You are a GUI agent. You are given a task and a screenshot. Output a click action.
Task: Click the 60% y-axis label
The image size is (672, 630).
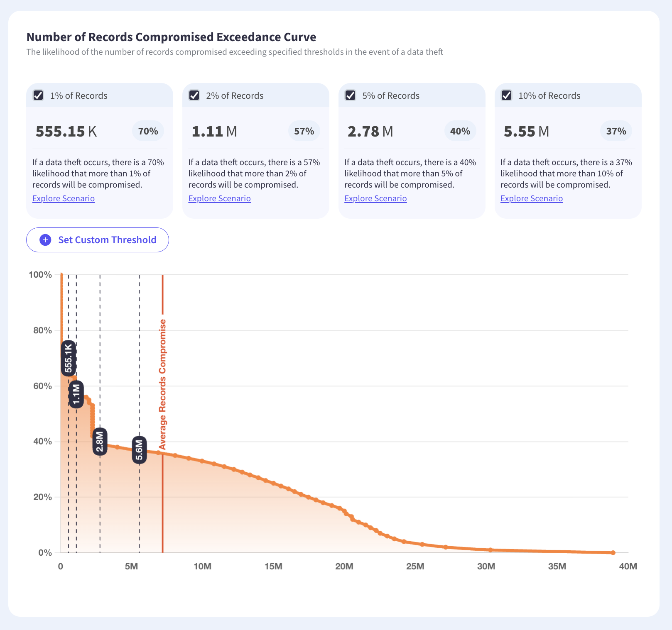tap(42, 386)
